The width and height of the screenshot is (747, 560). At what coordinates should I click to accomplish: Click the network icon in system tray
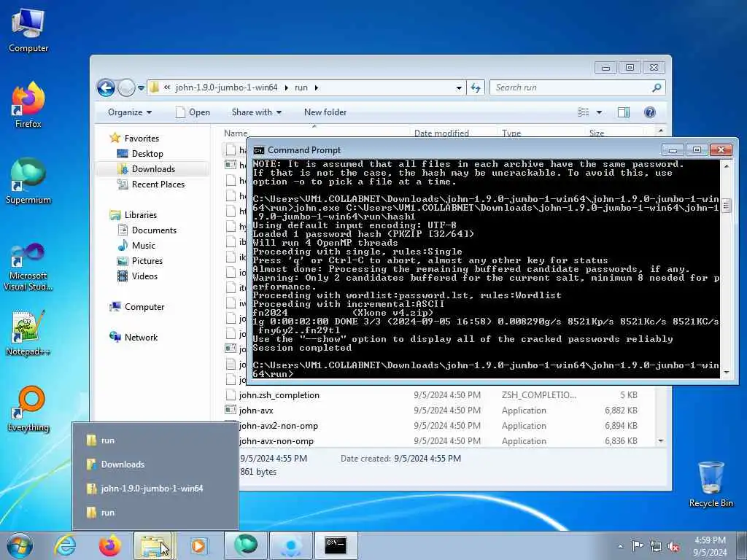click(x=656, y=547)
